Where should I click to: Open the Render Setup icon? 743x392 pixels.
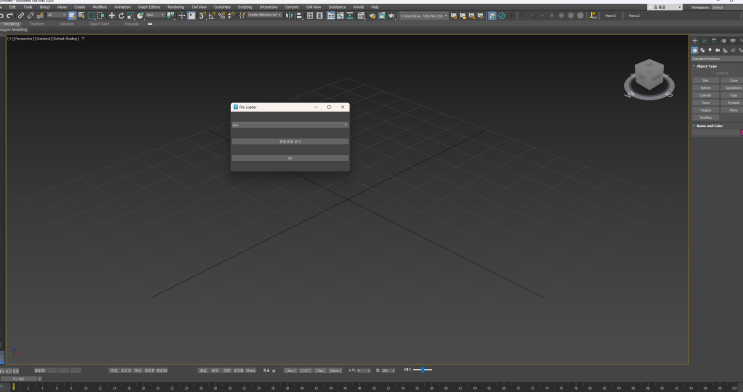coord(372,16)
